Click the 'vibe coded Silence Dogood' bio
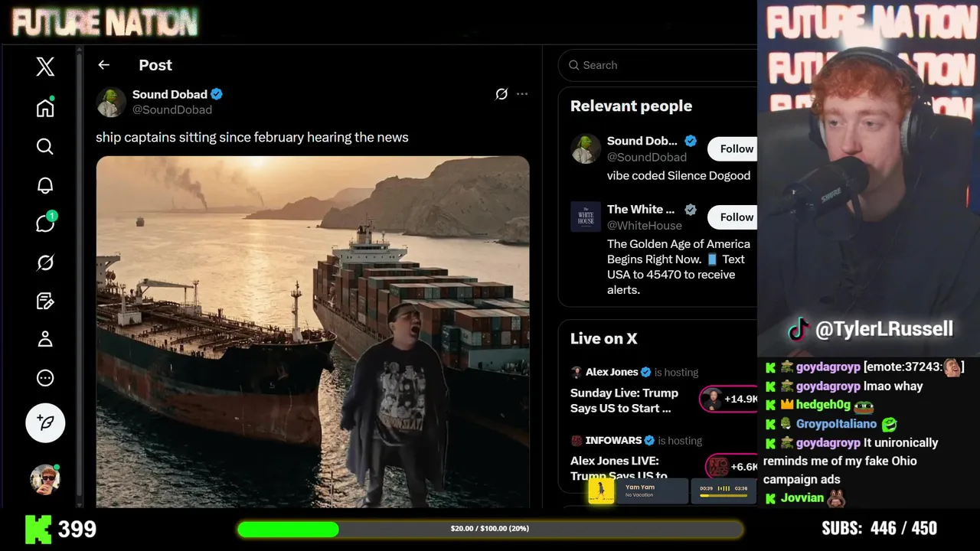Image resolution: width=980 pixels, height=551 pixels. click(x=678, y=175)
